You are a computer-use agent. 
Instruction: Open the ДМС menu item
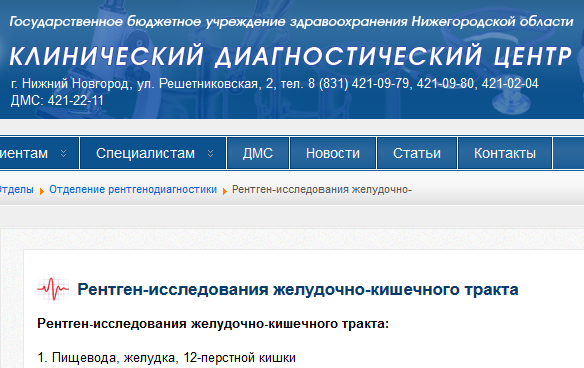[x=258, y=153]
